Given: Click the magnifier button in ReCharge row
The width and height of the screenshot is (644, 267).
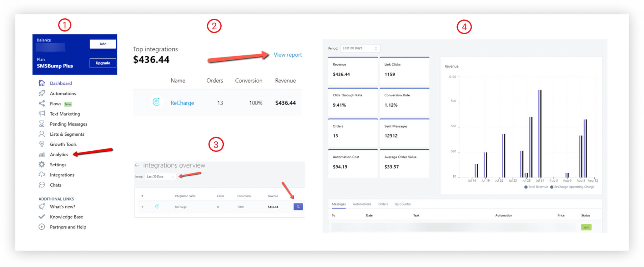Looking at the screenshot, I should 298,207.
